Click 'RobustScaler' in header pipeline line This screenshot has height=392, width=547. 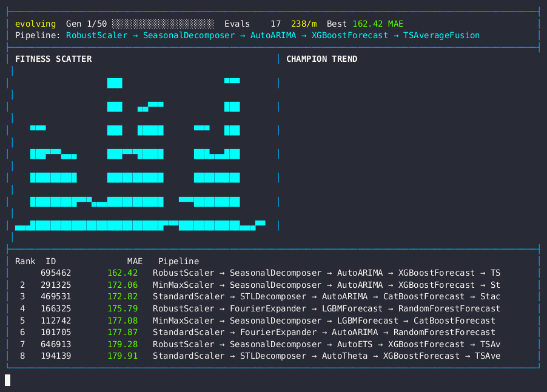[x=96, y=36]
